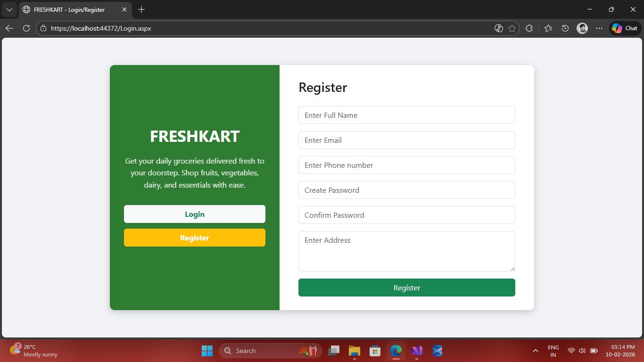
Task: Open a new browser tab
Action: [x=141, y=9]
